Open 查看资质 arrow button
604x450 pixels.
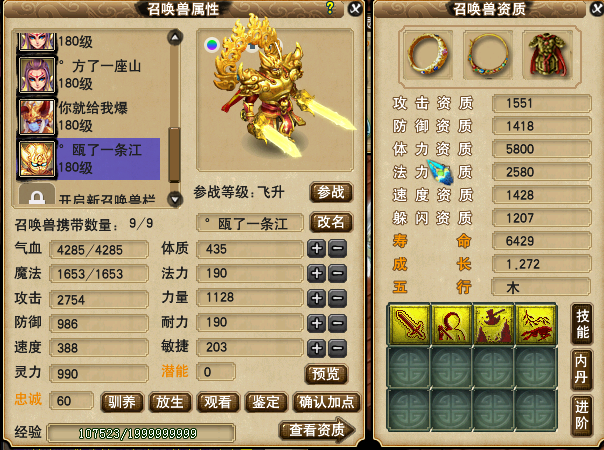point(317,429)
